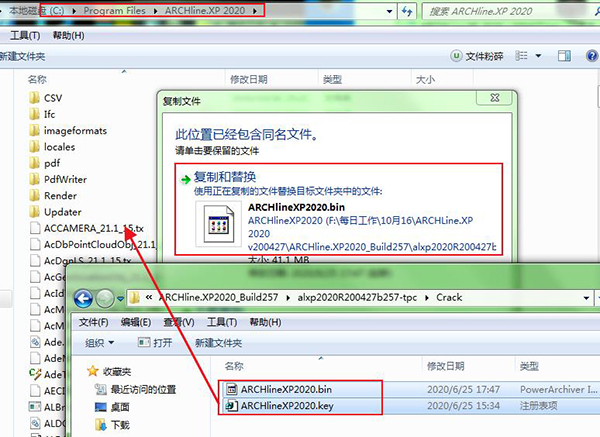Click folder icon in Crack address bar

coord(134,298)
